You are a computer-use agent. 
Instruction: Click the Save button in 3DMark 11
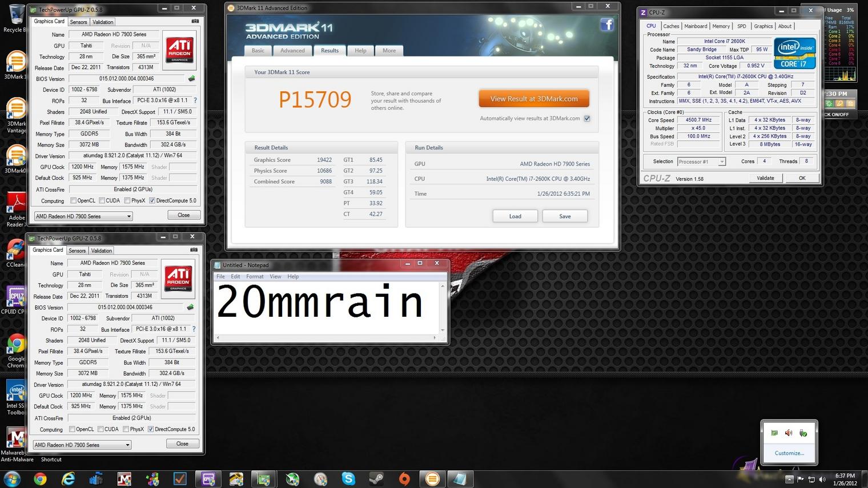click(x=565, y=216)
